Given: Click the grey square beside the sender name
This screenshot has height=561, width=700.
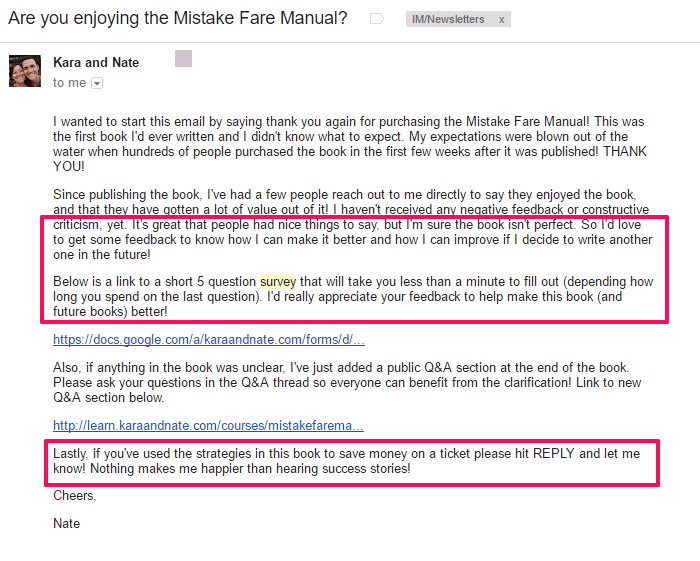Looking at the screenshot, I should (183, 59).
